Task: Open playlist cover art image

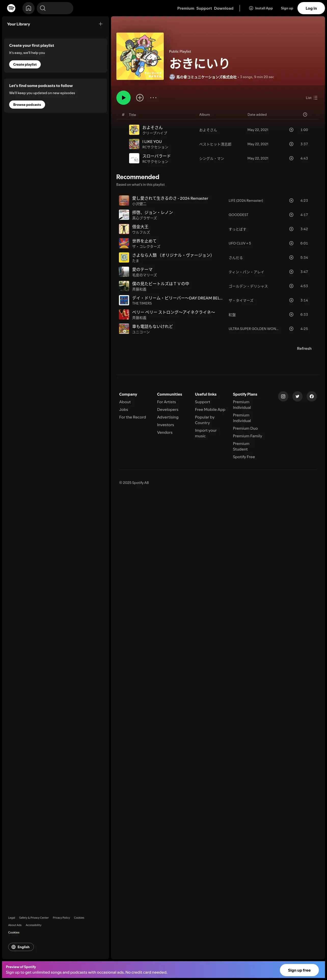Action: tap(140, 56)
